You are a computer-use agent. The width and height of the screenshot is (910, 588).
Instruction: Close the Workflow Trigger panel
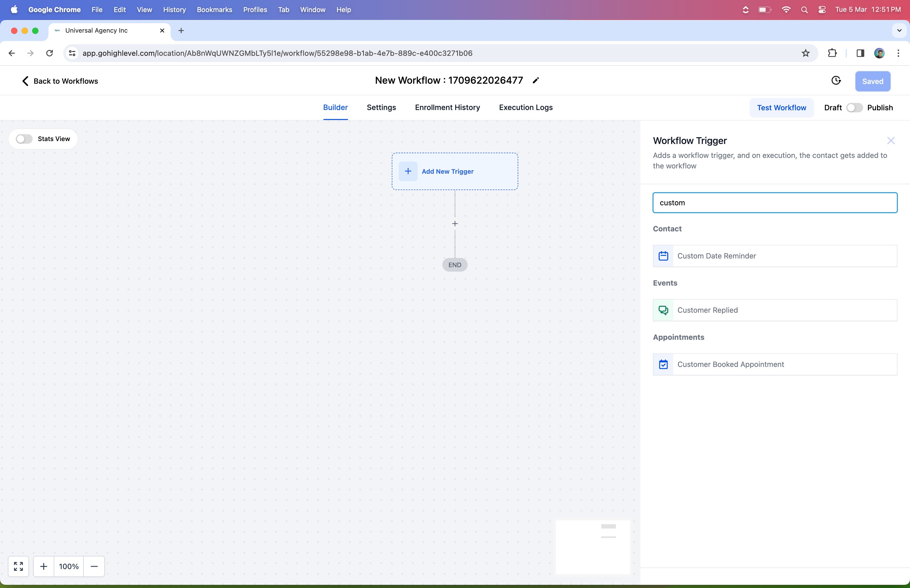891,141
